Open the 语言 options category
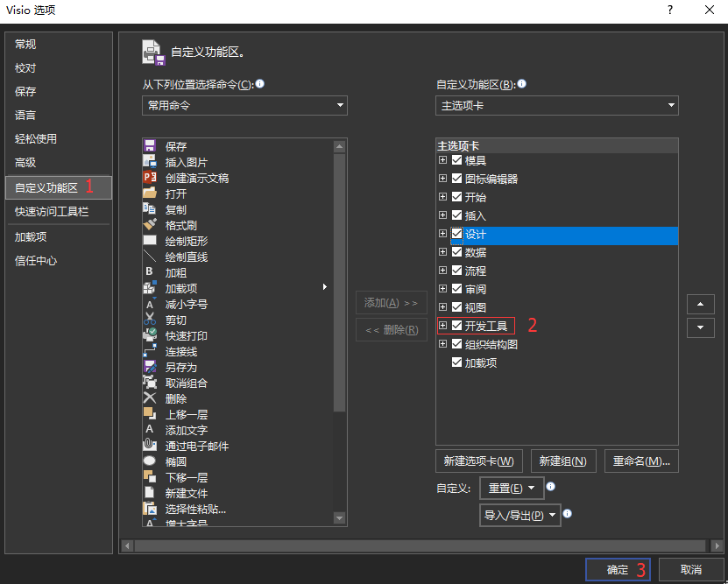Image resolution: width=728 pixels, height=584 pixels. tap(58, 115)
